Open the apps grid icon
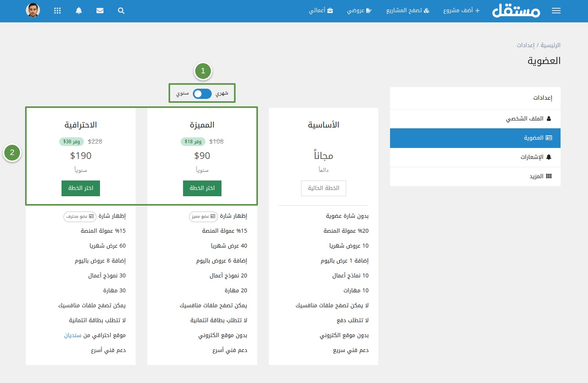Screen dimensions: 588x383 click(x=57, y=11)
